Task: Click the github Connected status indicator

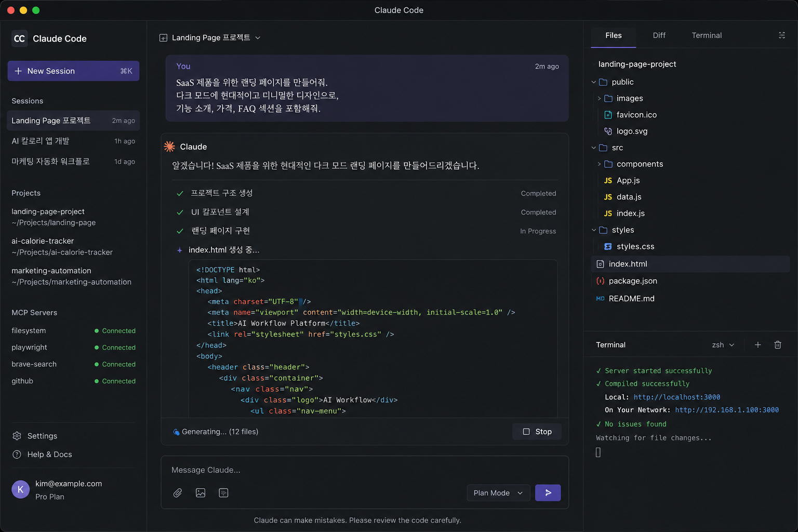Action: [x=115, y=381]
